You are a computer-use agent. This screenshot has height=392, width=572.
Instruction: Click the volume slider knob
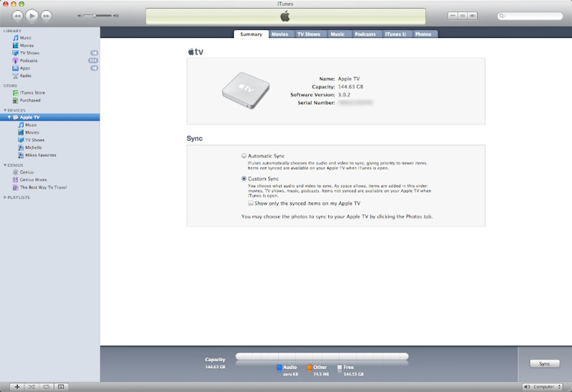coord(94,16)
